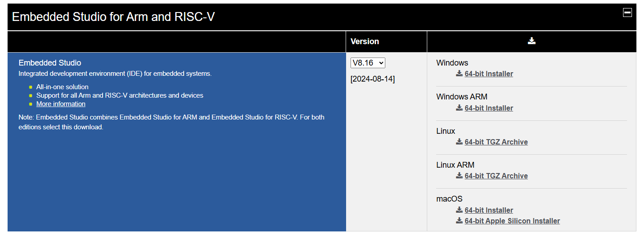Get the Linux ARM 64-bit TGZ Archive
Viewport: 644px width, 235px height.
(496, 176)
